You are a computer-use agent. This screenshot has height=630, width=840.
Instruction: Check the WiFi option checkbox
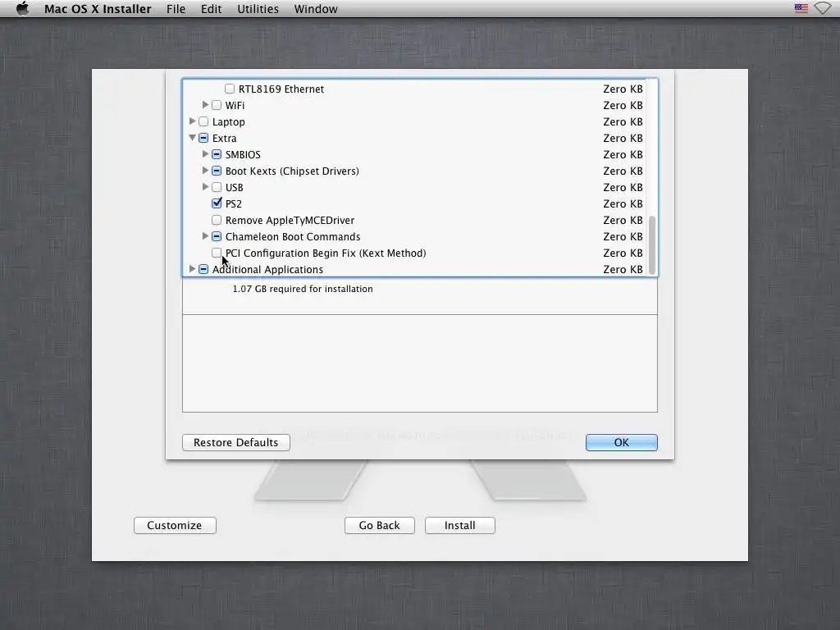click(x=217, y=105)
